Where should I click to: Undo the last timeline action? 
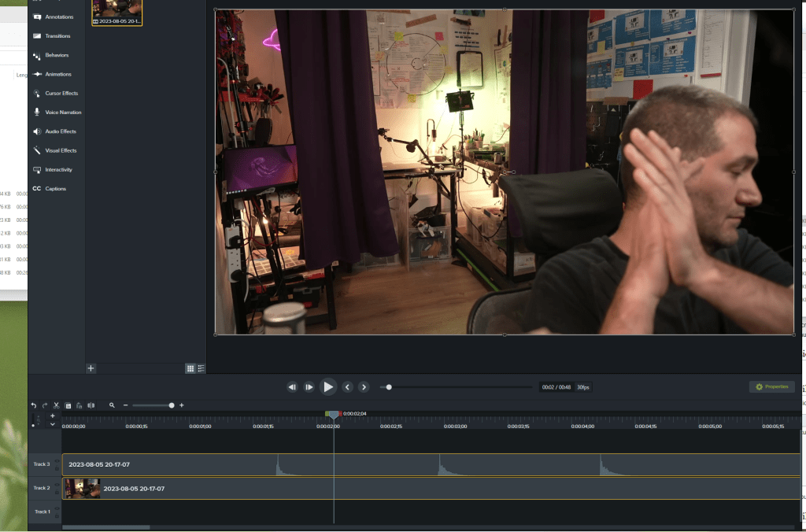(x=33, y=405)
